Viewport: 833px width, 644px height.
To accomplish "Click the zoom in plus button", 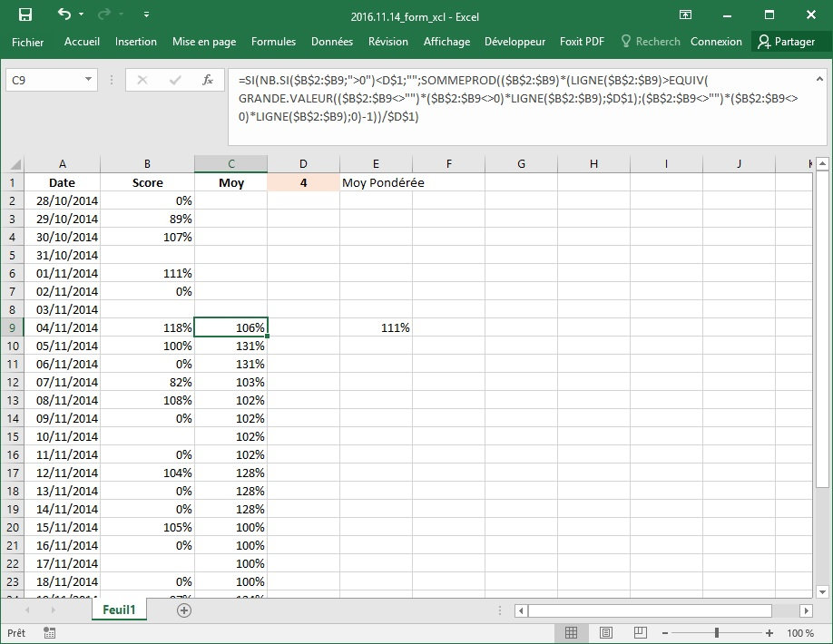I will click(769, 633).
